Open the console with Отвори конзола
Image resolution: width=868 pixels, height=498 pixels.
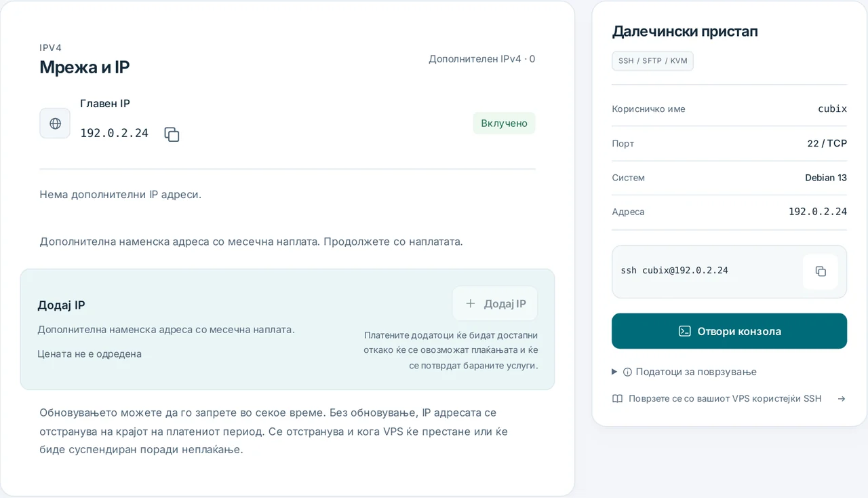(x=729, y=331)
